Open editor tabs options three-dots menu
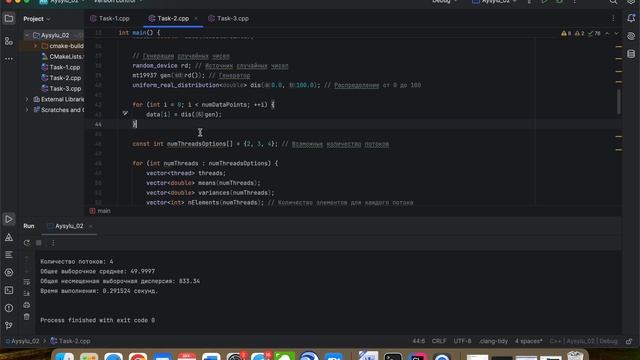640x360 pixels. click(x=613, y=18)
